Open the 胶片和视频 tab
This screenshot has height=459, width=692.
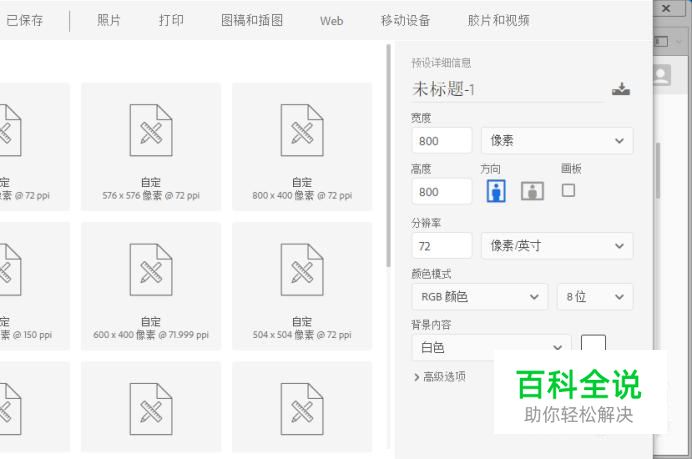(498, 20)
